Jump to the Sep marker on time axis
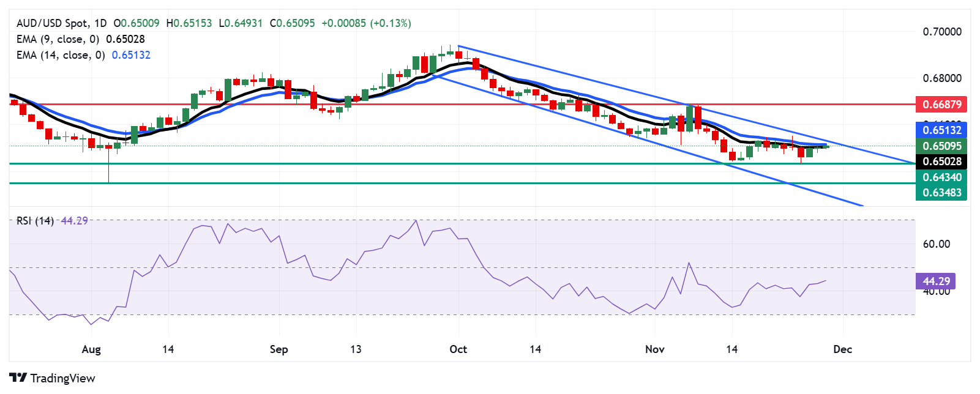This screenshot has width=980, height=394. [279, 349]
